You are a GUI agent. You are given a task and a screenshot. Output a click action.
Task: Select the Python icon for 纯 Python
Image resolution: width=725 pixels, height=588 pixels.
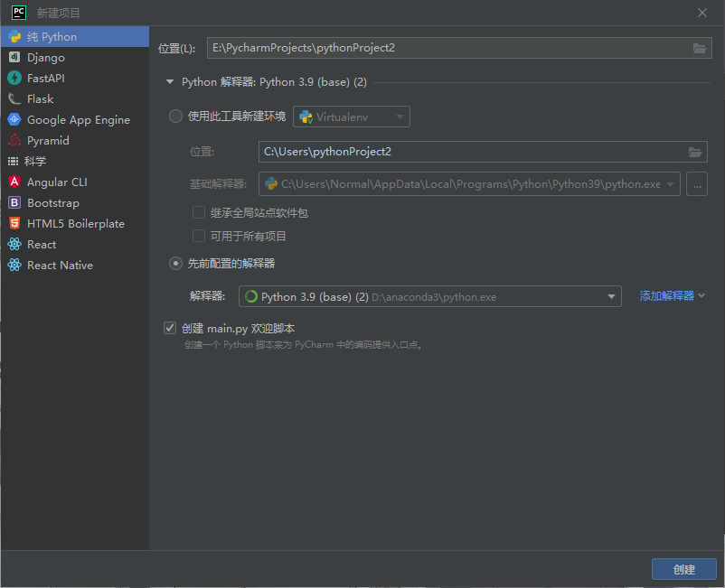pos(14,36)
